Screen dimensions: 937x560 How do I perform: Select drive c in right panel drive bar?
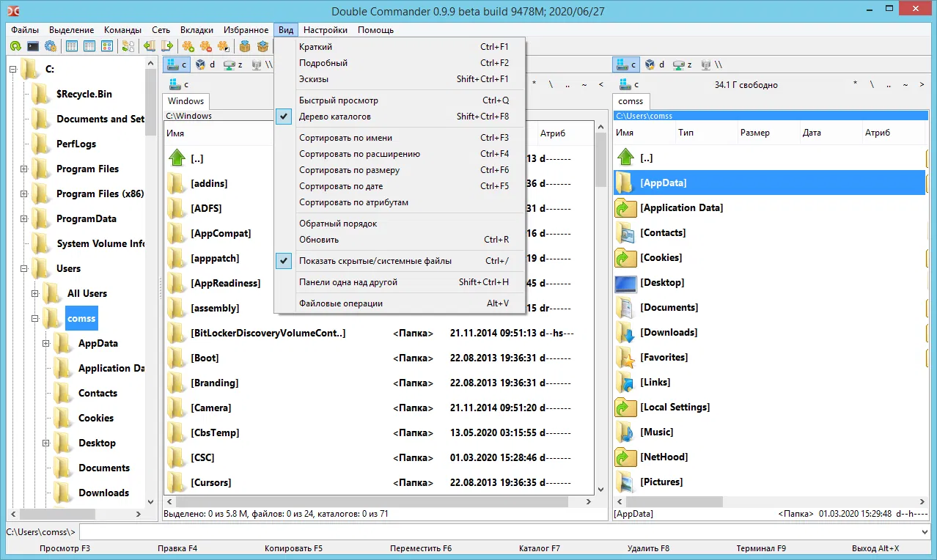(x=626, y=65)
